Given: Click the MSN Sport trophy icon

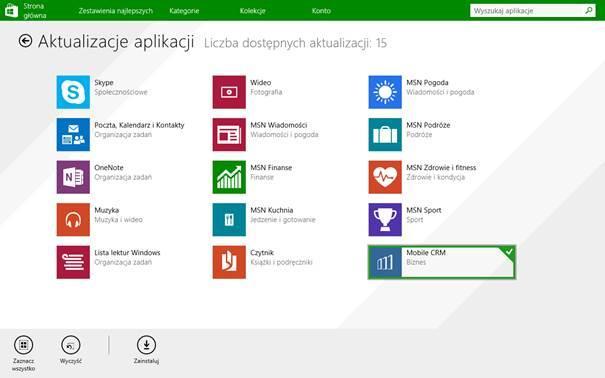Looking at the screenshot, I should pyautogui.click(x=385, y=219).
